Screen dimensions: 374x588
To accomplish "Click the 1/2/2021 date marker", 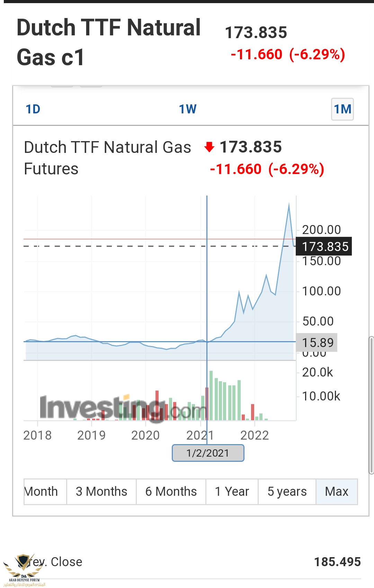I will click(x=208, y=453).
